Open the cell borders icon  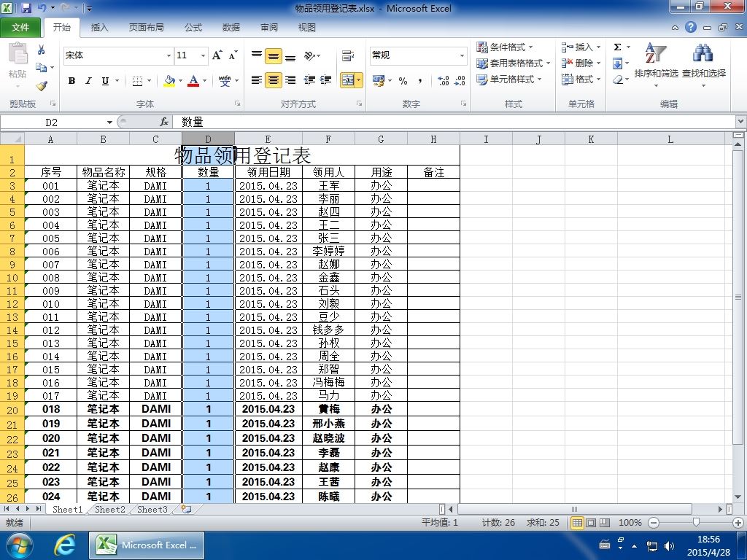point(137,81)
